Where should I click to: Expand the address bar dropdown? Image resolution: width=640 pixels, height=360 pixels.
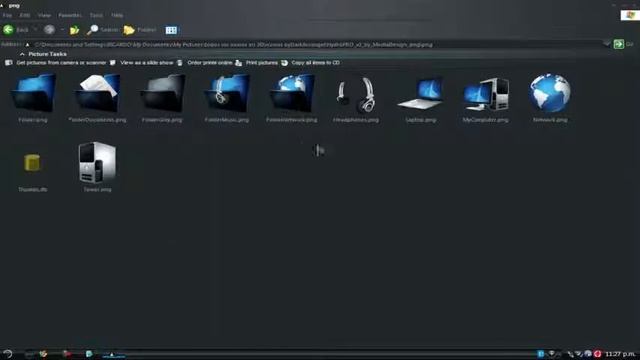coord(607,44)
